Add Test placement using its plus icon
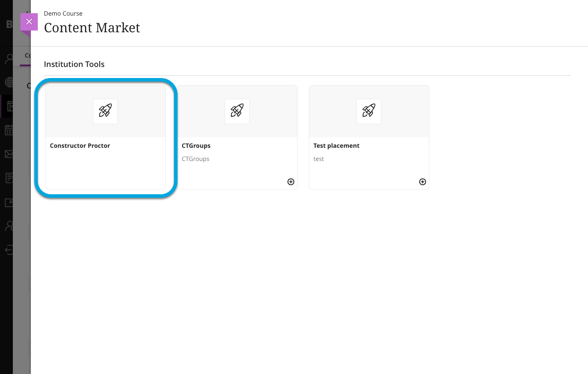The height and width of the screenshot is (374, 588). click(423, 182)
